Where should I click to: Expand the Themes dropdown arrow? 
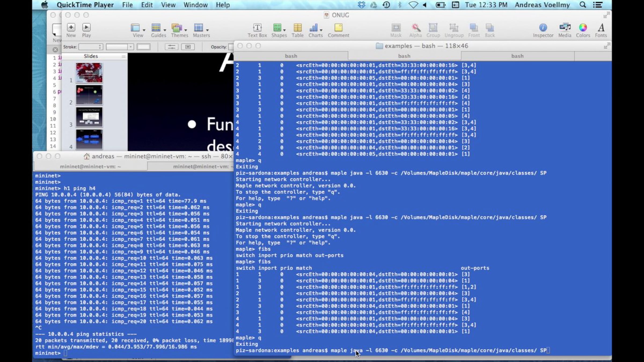pyautogui.click(x=186, y=30)
